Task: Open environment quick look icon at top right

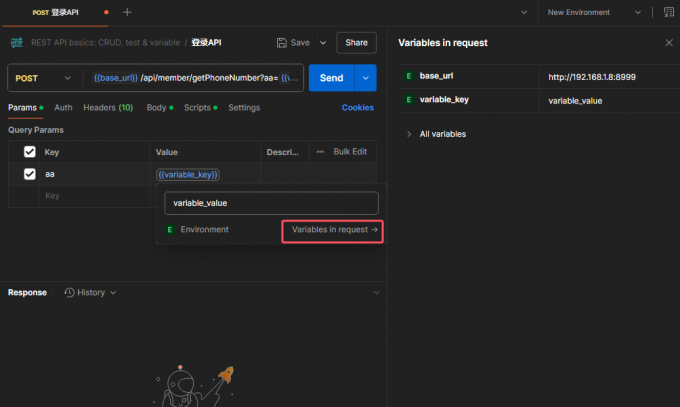Action: coord(669,12)
